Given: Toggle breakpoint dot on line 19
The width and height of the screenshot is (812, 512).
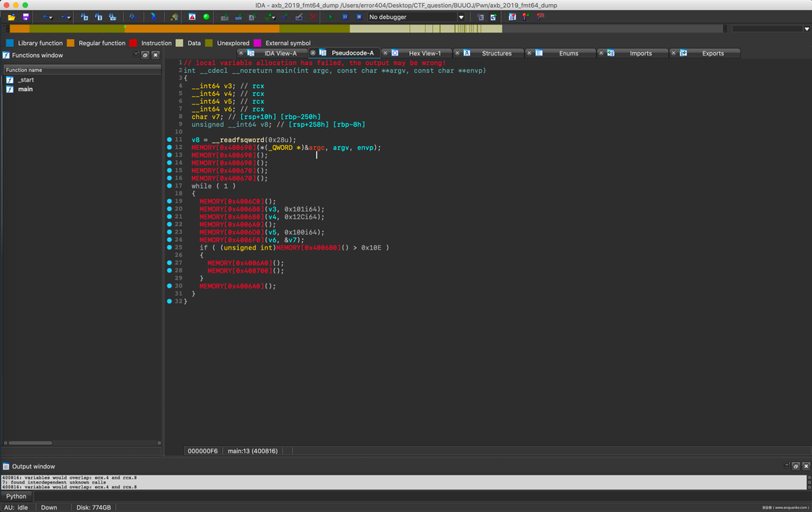Looking at the screenshot, I should coord(170,201).
